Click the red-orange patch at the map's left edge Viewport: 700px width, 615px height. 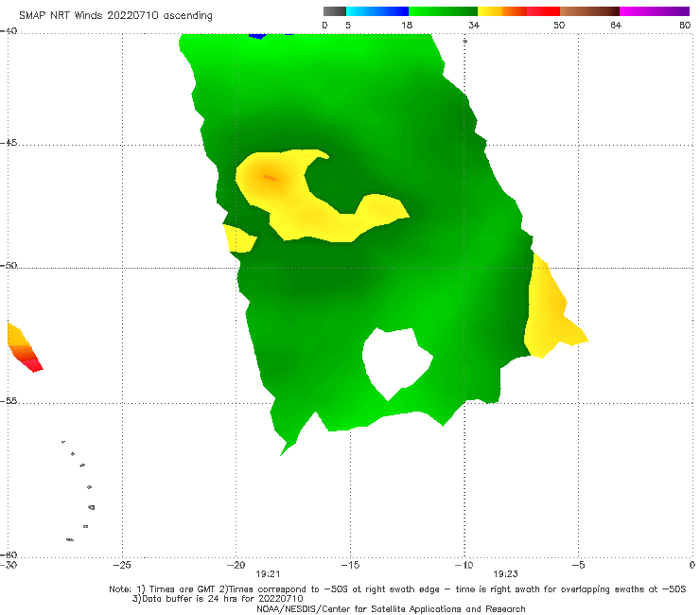tap(24, 348)
